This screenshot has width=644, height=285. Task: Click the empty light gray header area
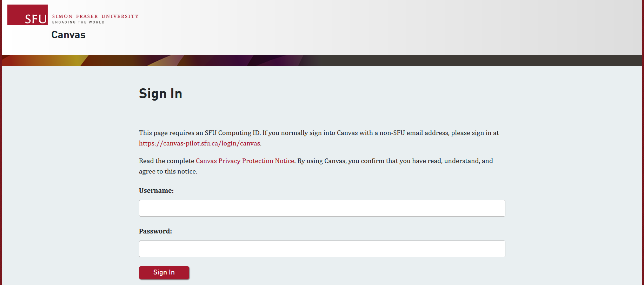(386, 27)
